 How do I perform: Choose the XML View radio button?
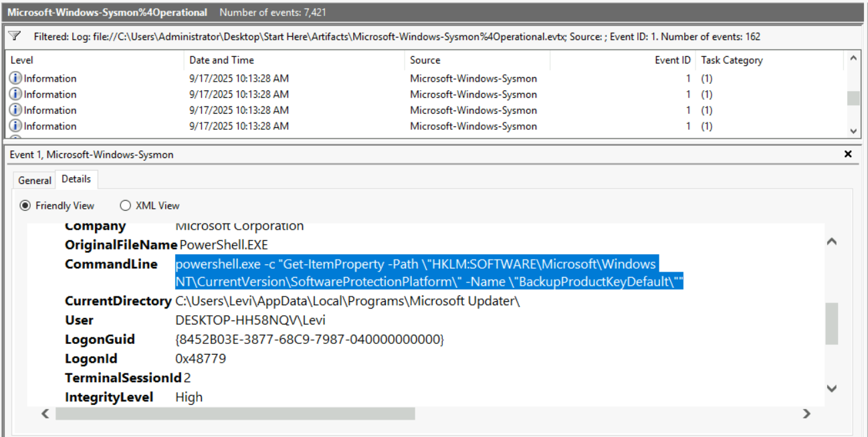coord(125,205)
